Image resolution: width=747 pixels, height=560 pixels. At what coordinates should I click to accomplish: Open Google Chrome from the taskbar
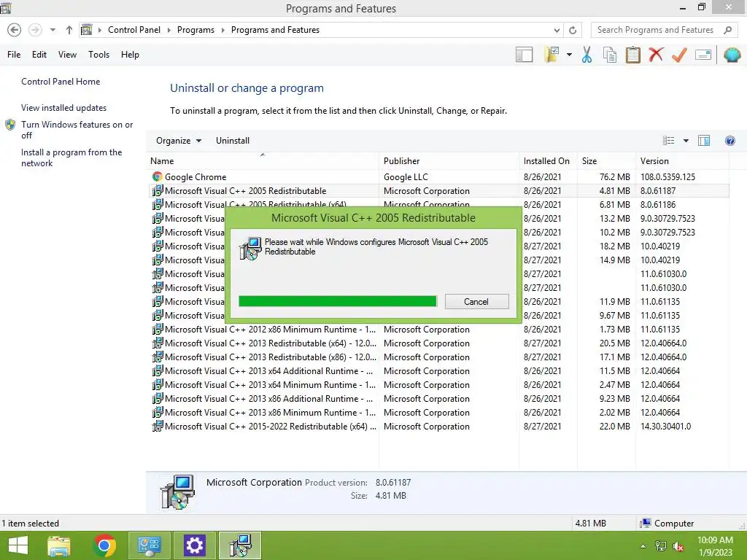(x=104, y=545)
